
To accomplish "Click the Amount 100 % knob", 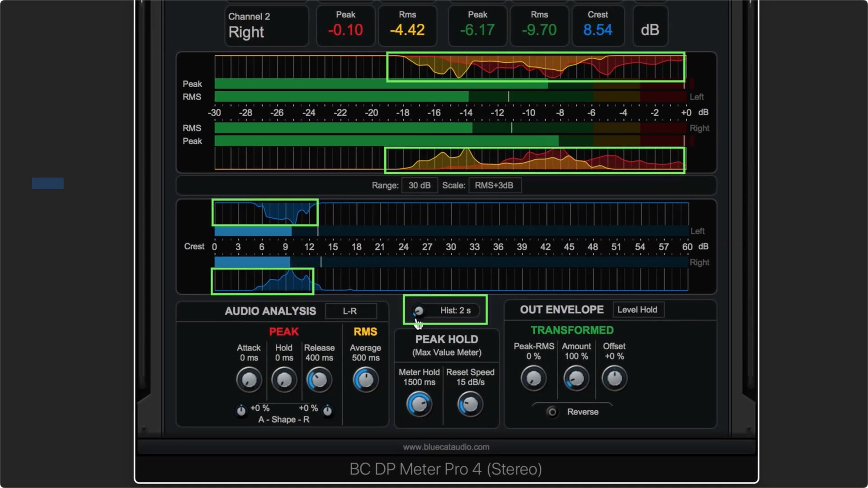I will (576, 378).
